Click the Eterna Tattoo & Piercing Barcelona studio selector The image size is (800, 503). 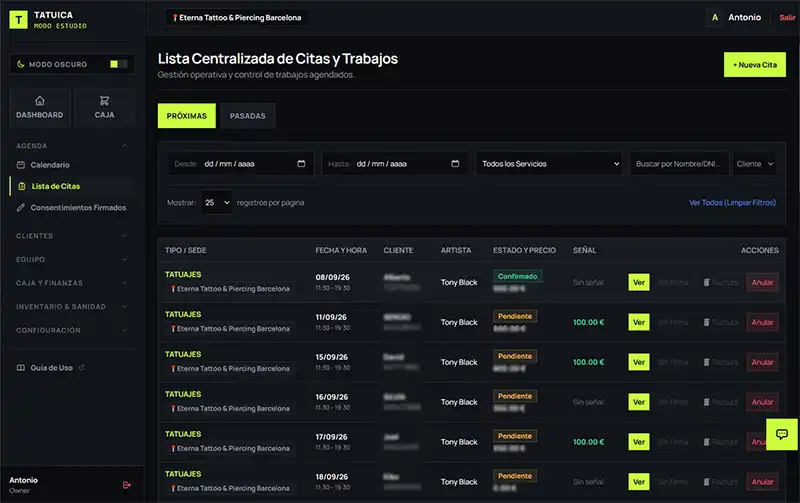pos(237,18)
